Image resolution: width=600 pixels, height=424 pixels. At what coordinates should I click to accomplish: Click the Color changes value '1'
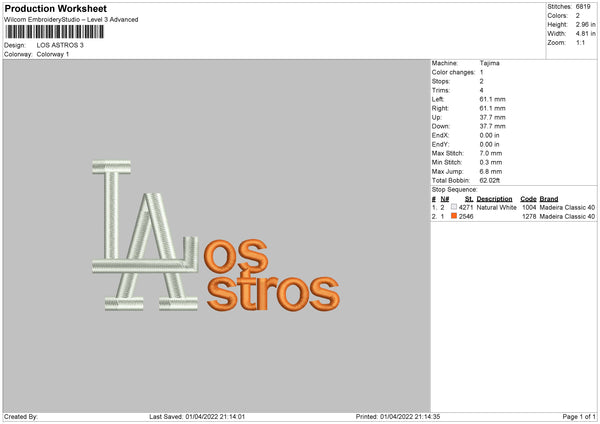coord(481,72)
